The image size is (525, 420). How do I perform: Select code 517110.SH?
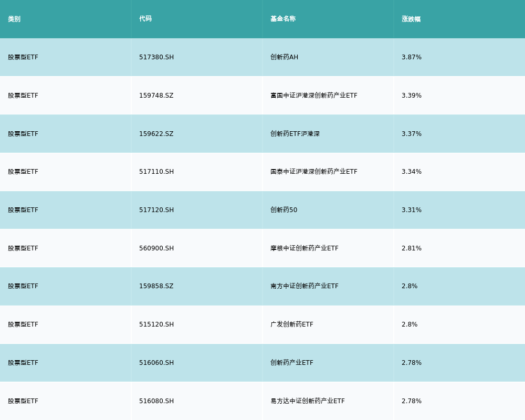coord(156,172)
